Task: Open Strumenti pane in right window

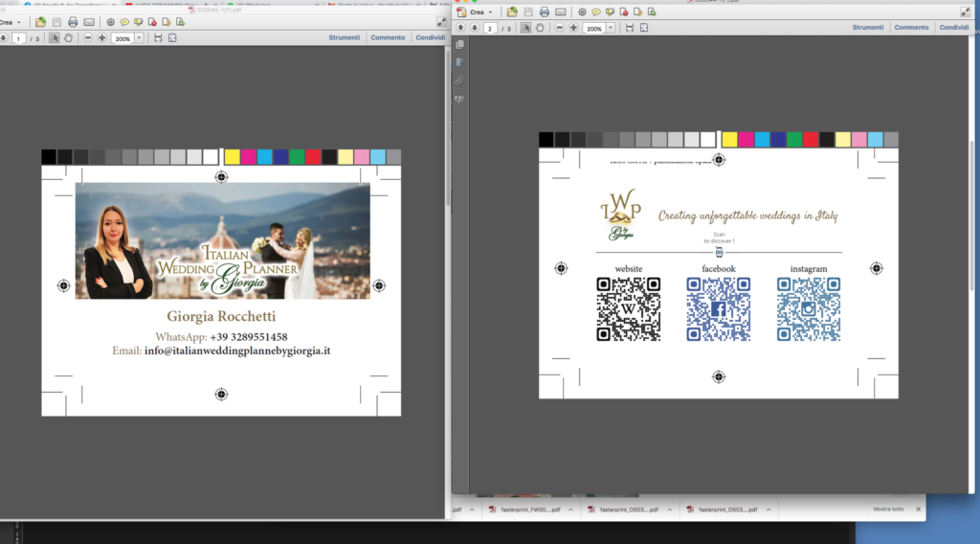Action: pyautogui.click(x=868, y=28)
